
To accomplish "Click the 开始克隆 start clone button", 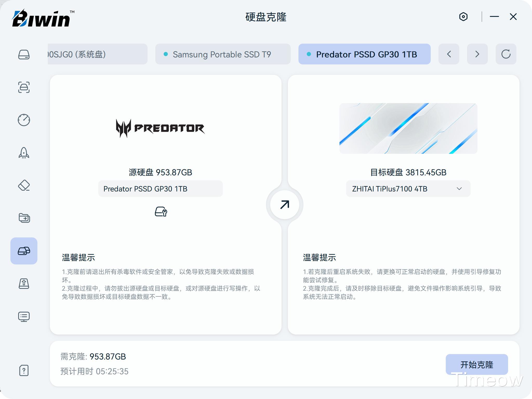I will click(x=477, y=364).
